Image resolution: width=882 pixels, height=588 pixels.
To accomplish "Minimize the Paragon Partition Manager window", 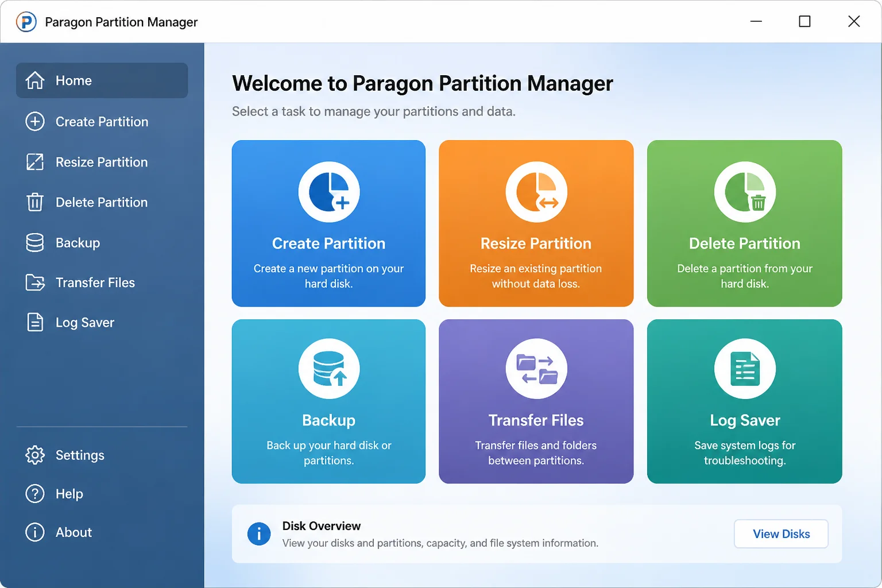I will tap(756, 21).
